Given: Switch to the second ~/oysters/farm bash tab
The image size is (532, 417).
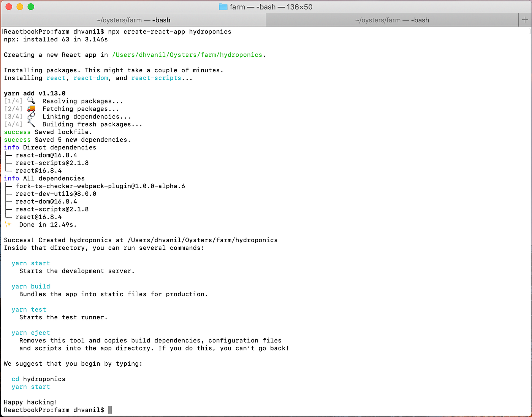Looking at the screenshot, I should (392, 20).
